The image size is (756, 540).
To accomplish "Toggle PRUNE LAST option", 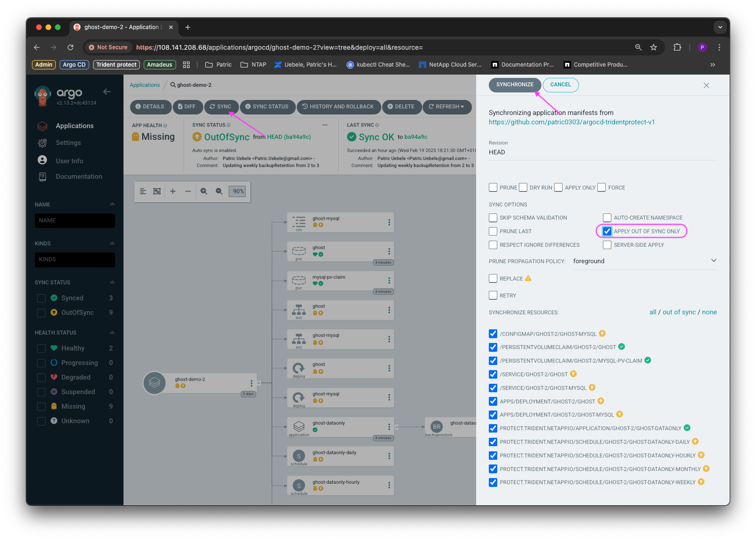I will (x=493, y=231).
